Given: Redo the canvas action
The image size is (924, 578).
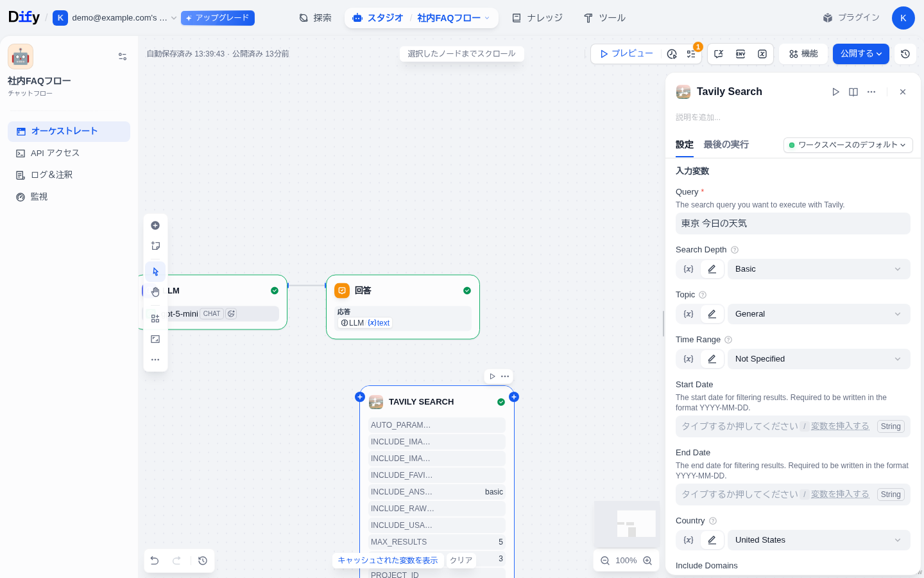Looking at the screenshot, I should [176, 561].
